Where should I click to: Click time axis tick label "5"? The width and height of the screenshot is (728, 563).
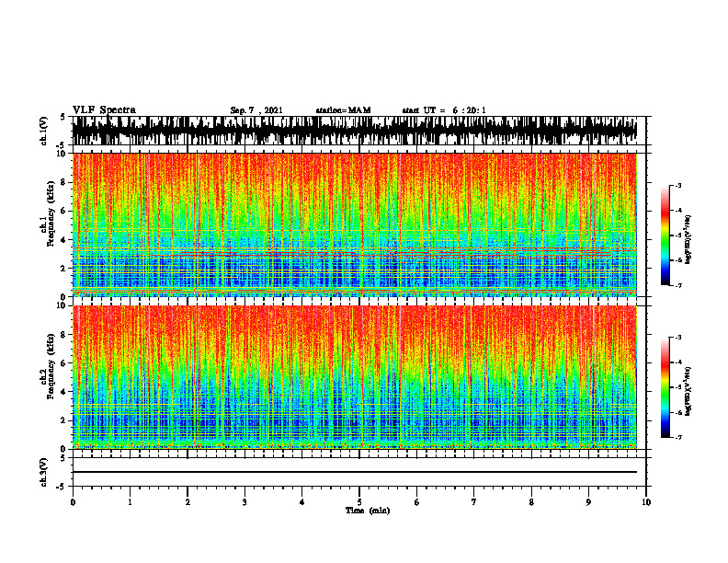pos(359,502)
